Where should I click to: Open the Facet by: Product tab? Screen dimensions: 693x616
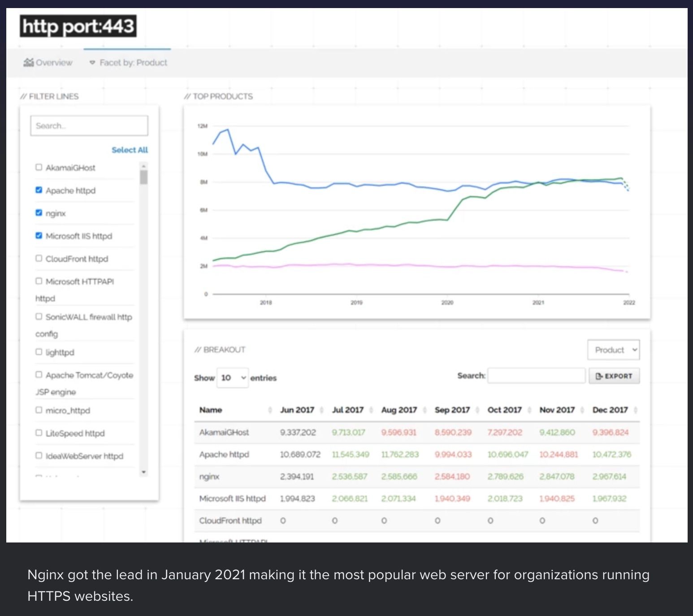pyautogui.click(x=128, y=63)
